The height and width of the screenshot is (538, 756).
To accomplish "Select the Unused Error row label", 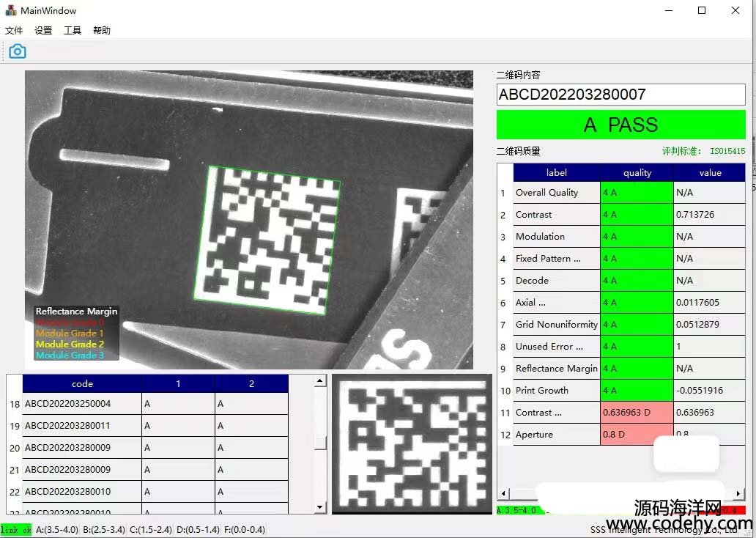I will (x=549, y=347).
